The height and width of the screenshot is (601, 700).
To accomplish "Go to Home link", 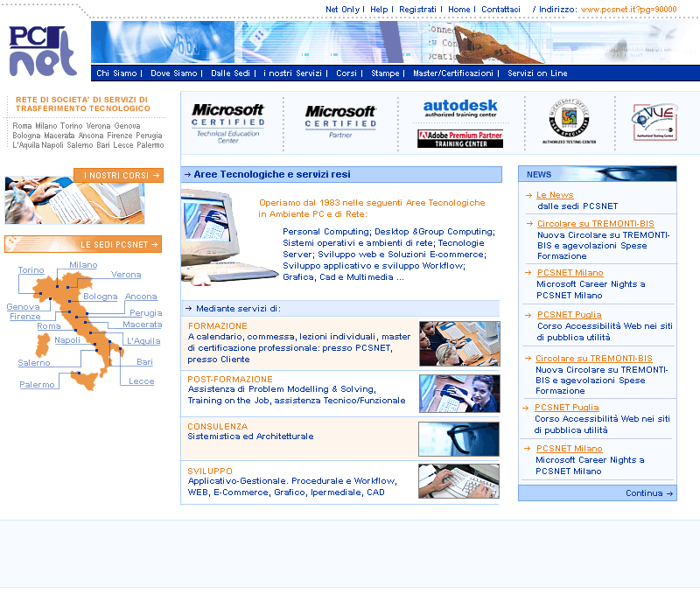I will pos(458,10).
